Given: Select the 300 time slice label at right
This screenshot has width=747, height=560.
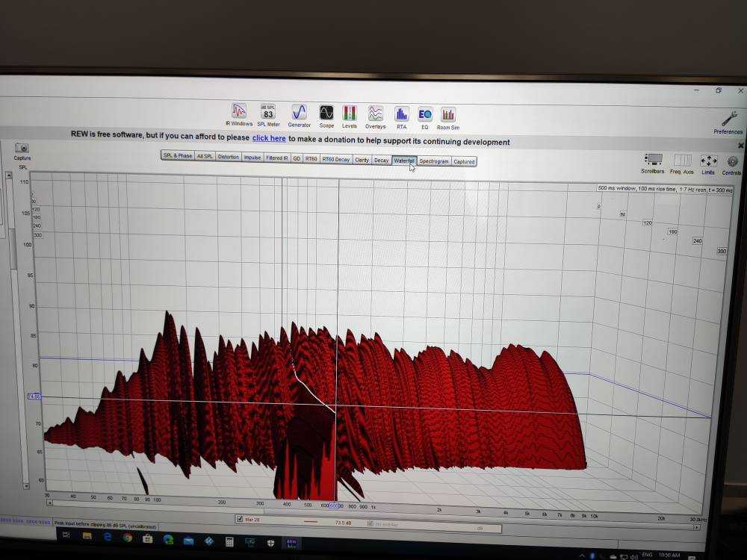Looking at the screenshot, I should [722, 251].
